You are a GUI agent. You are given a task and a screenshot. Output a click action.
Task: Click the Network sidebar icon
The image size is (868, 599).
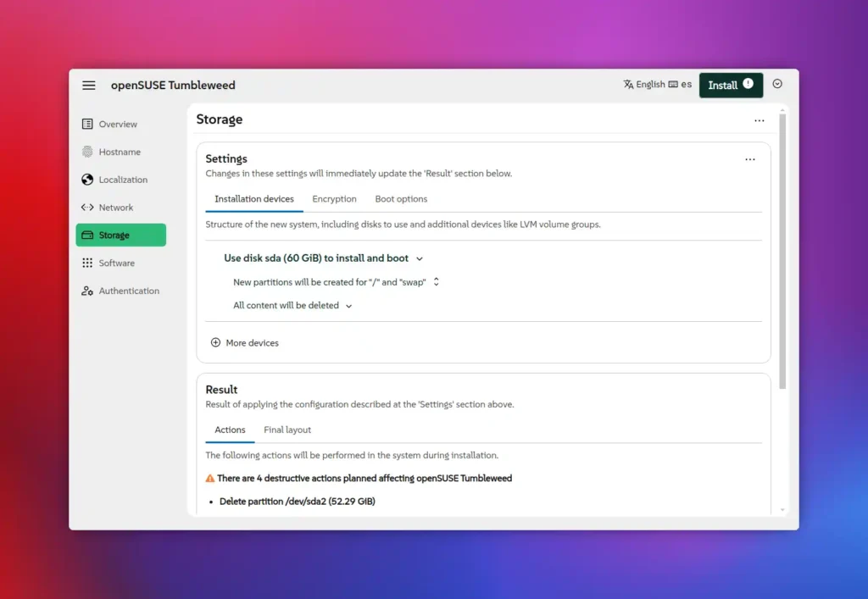tap(88, 207)
